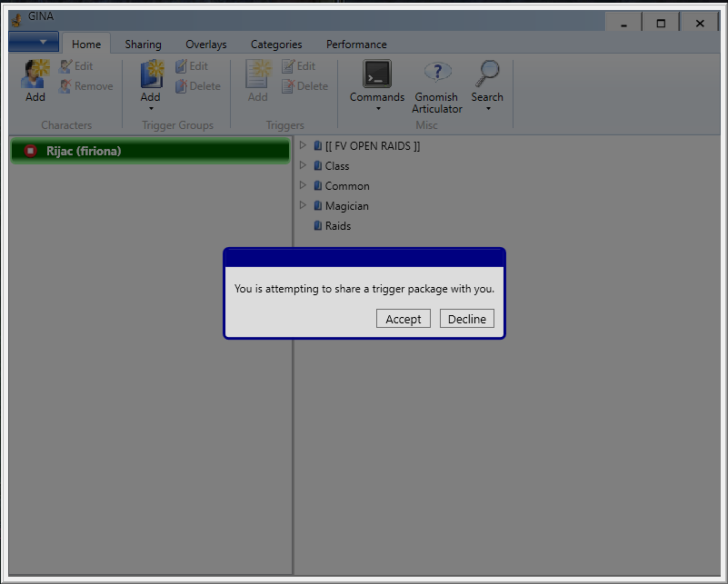The height and width of the screenshot is (584, 728).
Task: Select the Rijac (firiona) character row
Action: coord(151,151)
